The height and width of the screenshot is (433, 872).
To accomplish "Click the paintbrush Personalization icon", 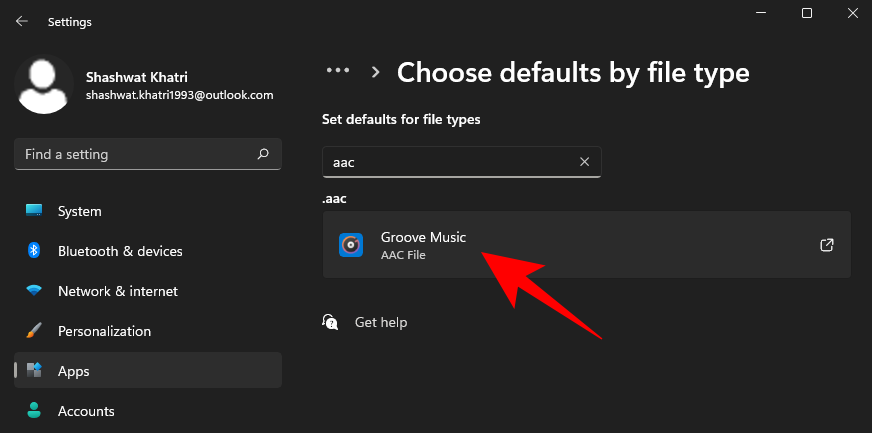I will point(34,331).
